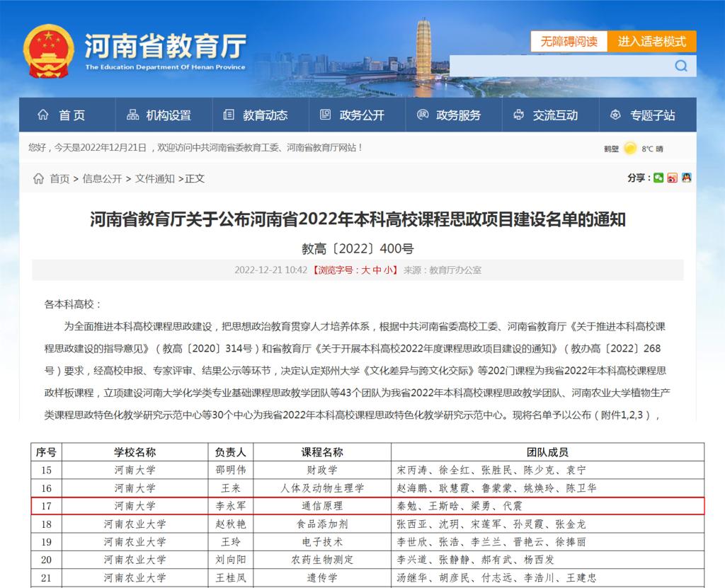Open 交流互动 from the navigation bar

(546, 115)
